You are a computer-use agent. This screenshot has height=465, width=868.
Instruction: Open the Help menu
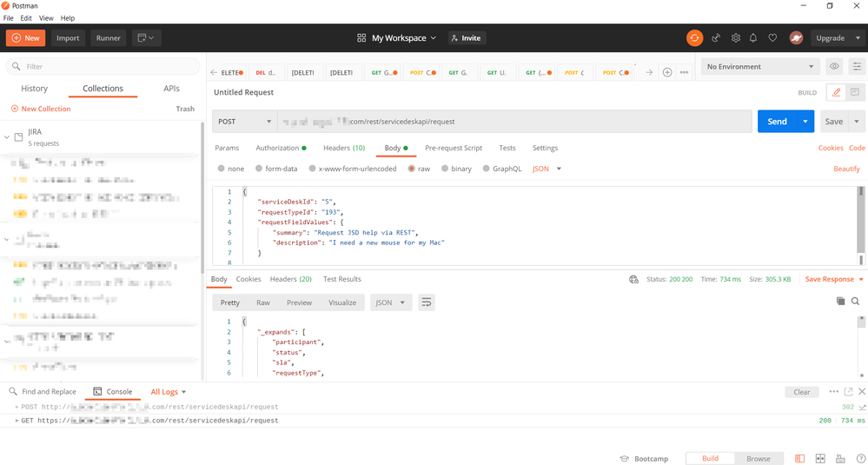click(x=68, y=18)
